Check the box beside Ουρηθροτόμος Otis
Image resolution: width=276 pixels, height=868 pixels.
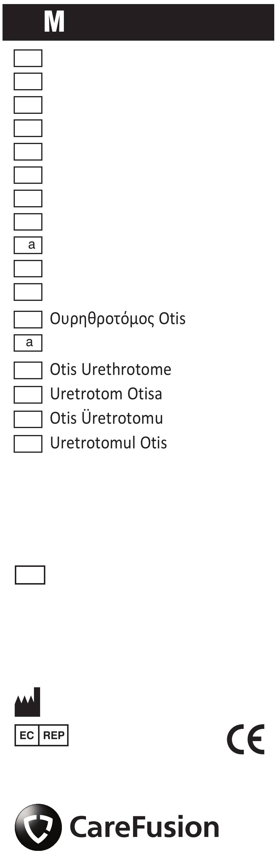[x=28, y=319]
